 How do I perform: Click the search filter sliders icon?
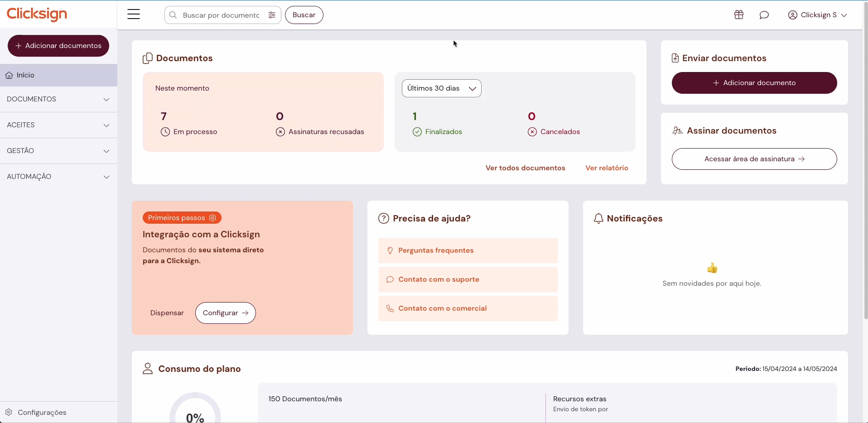[x=272, y=15]
